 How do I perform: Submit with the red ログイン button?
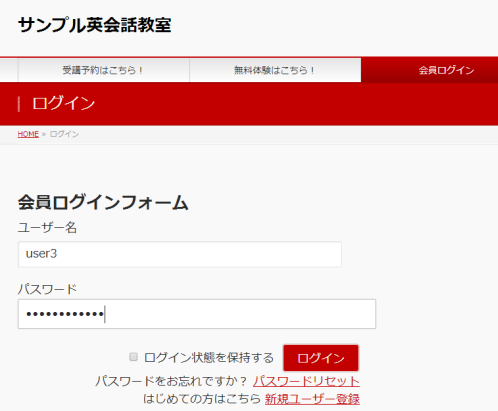coord(321,358)
